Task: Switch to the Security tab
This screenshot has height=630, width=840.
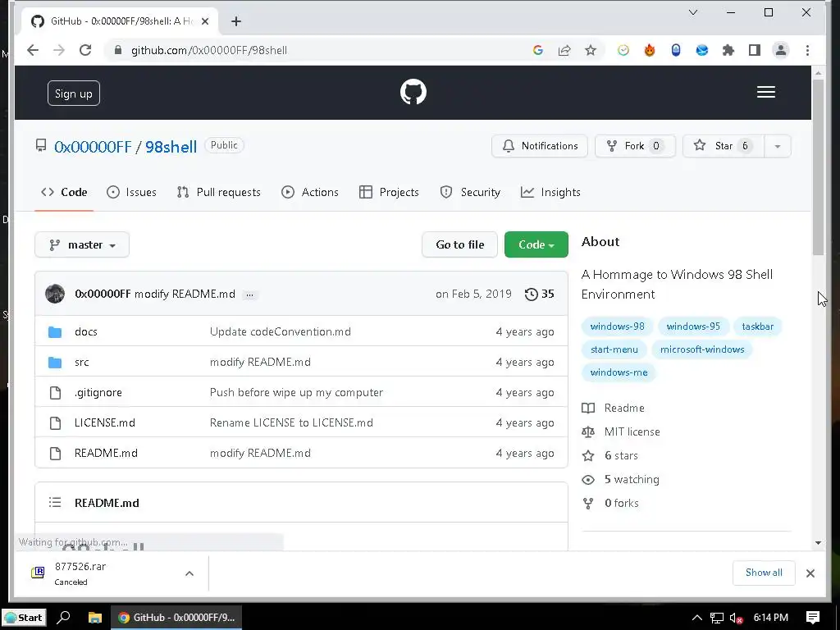Action: coord(470,192)
